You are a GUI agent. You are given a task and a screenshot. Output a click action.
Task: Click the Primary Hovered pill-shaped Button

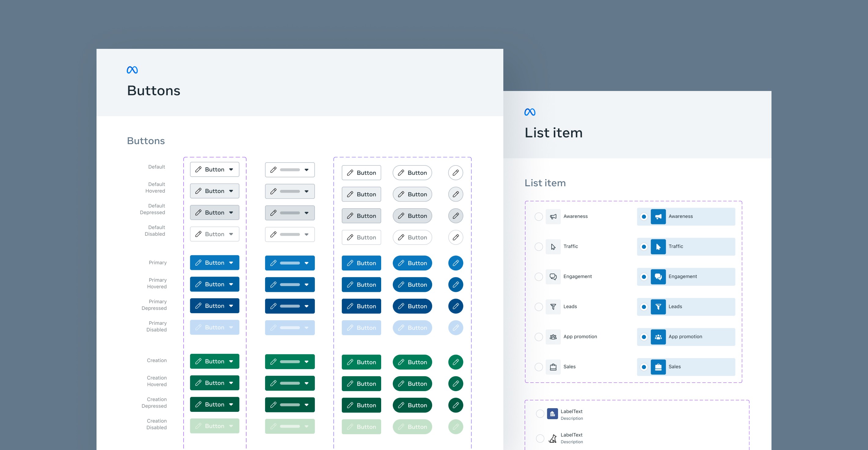(x=412, y=285)
